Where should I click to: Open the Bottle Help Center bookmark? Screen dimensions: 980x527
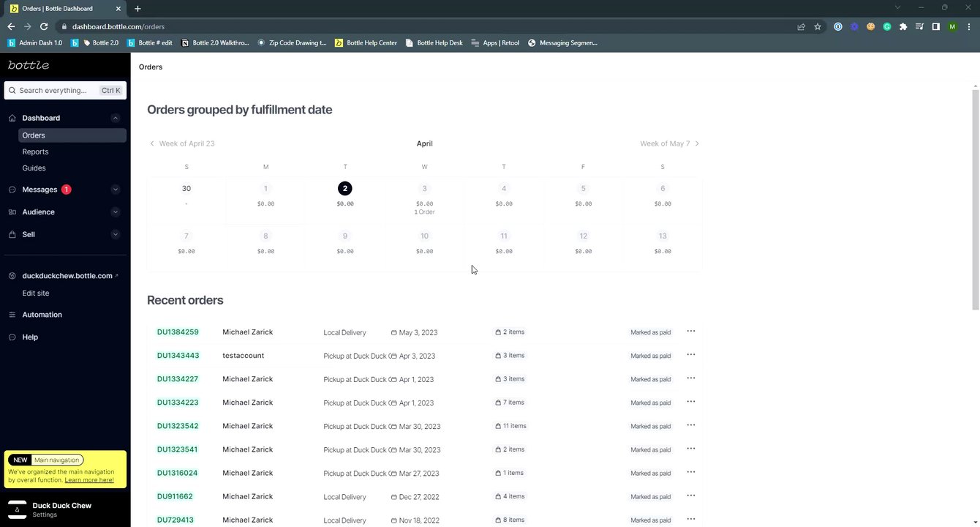coord(366,42)
